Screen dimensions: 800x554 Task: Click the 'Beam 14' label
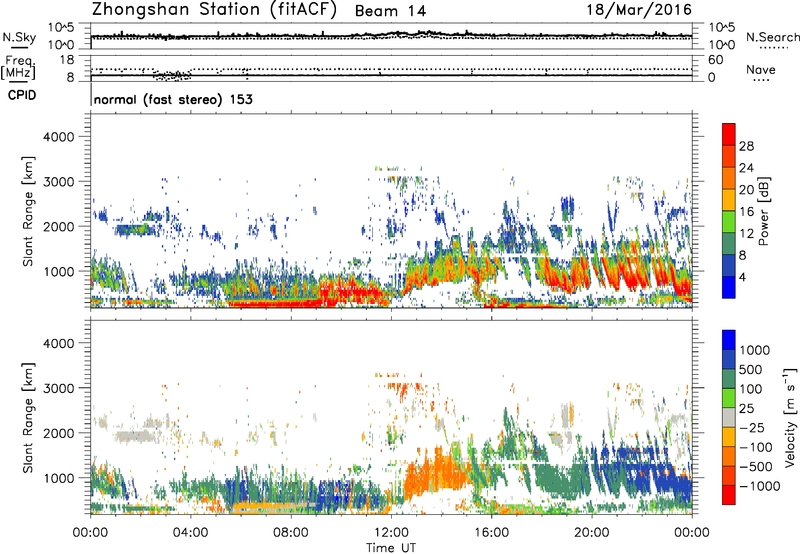pos(390,11)
